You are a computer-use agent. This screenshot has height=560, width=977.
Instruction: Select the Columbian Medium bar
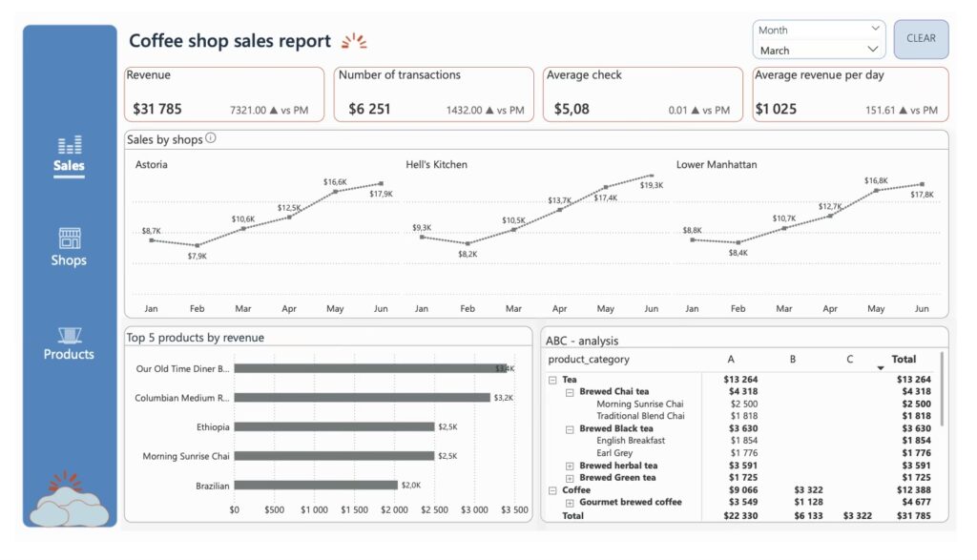362,398
